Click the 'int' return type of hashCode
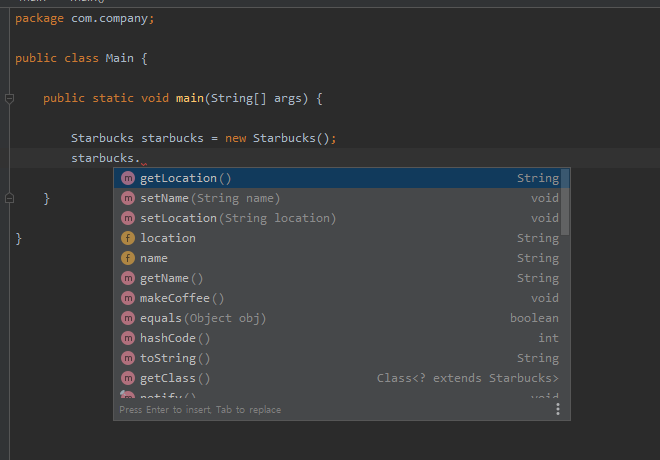This screenshot has height=460, width=660. coord(548,338)
